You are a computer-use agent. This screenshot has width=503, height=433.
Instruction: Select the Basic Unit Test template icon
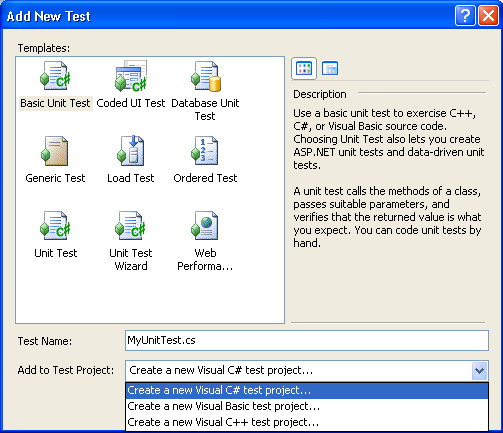[x=55, y=76]
